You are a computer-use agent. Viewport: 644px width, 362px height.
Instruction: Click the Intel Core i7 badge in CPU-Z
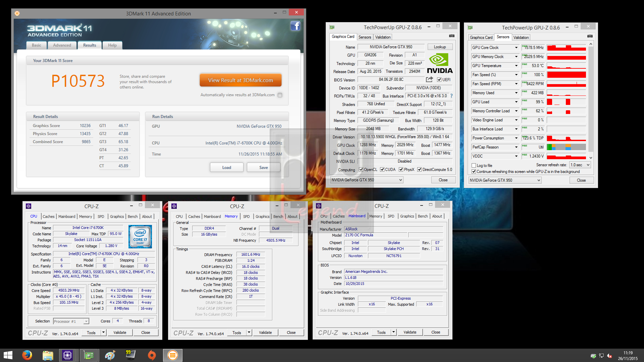coord(140,236)
